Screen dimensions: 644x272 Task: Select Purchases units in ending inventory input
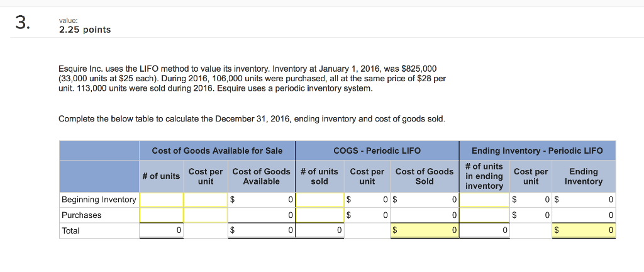pos(485,215)
